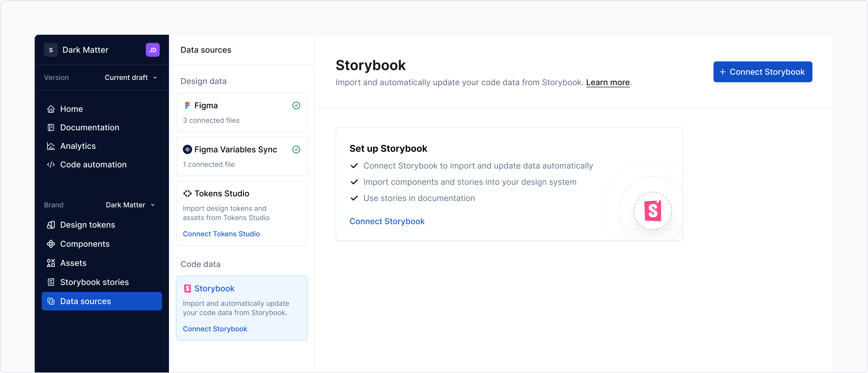Open the Dark Matter brand selector
The image size is (868, 373).
pyautogui.click(x=130, y=205)
